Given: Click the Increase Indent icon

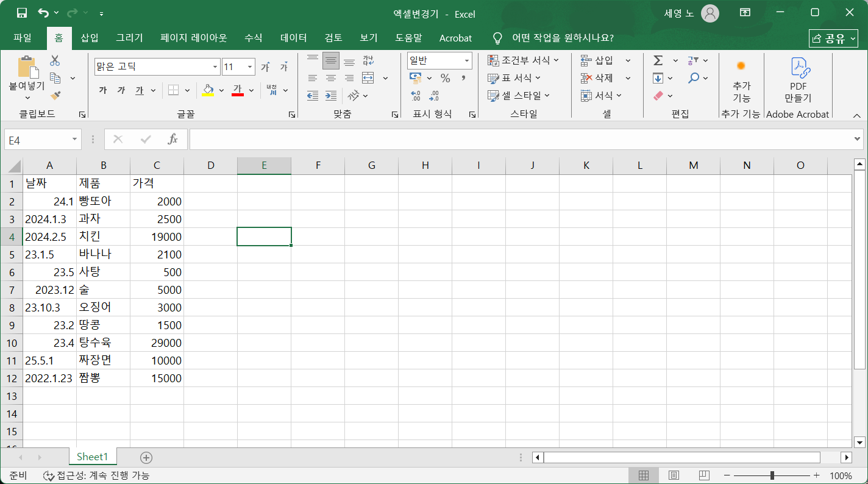Looking at the screenshot, I should click(331, 96).
